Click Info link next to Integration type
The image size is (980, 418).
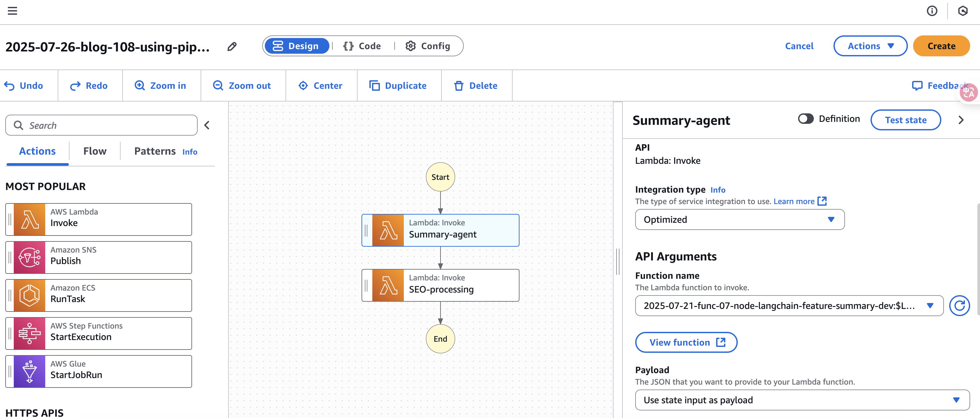click(718, 190)
